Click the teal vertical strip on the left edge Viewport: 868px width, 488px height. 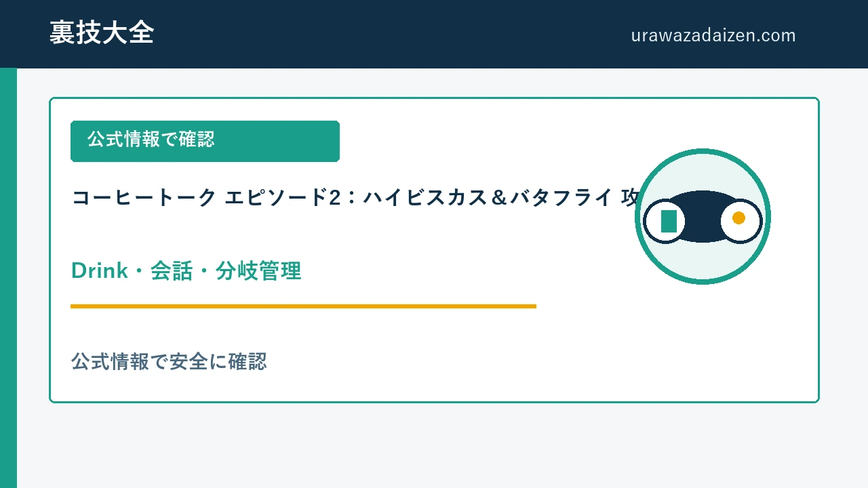tap(8, 278)
